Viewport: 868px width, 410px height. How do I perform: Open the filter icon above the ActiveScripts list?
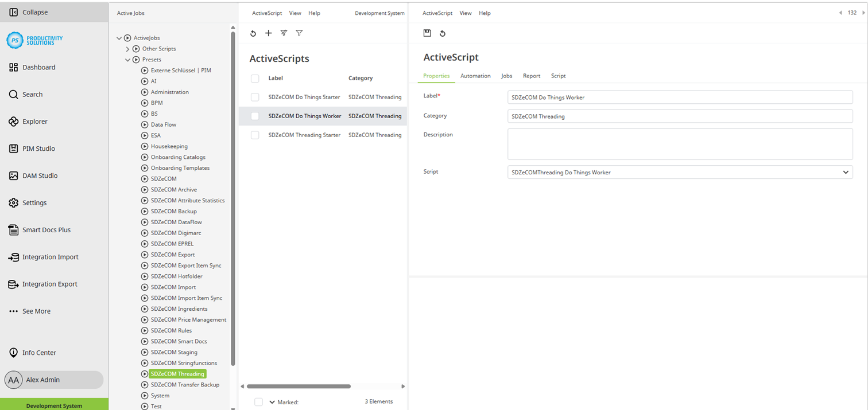tap(299, 33)
